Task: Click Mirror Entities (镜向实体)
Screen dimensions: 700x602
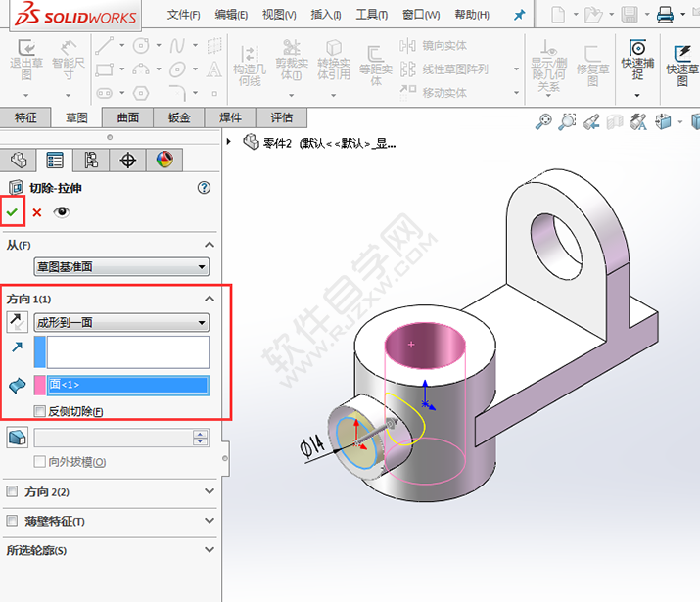Action: pos(433,46)
